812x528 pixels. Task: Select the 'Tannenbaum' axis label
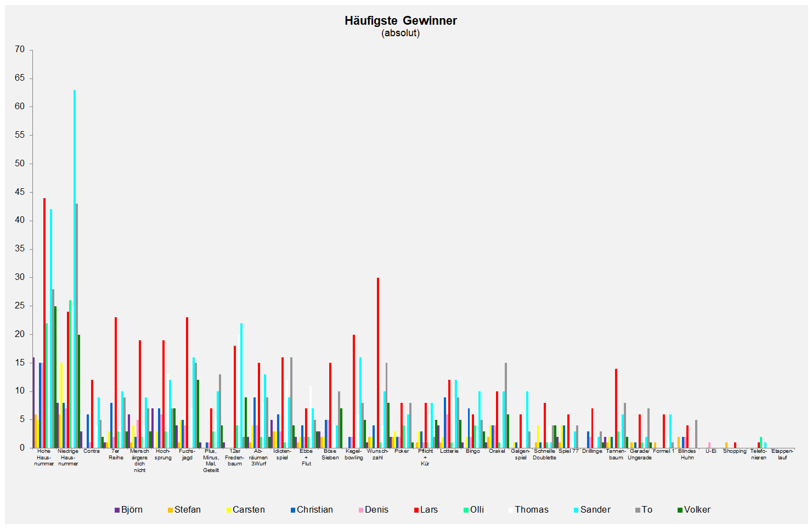616,454
